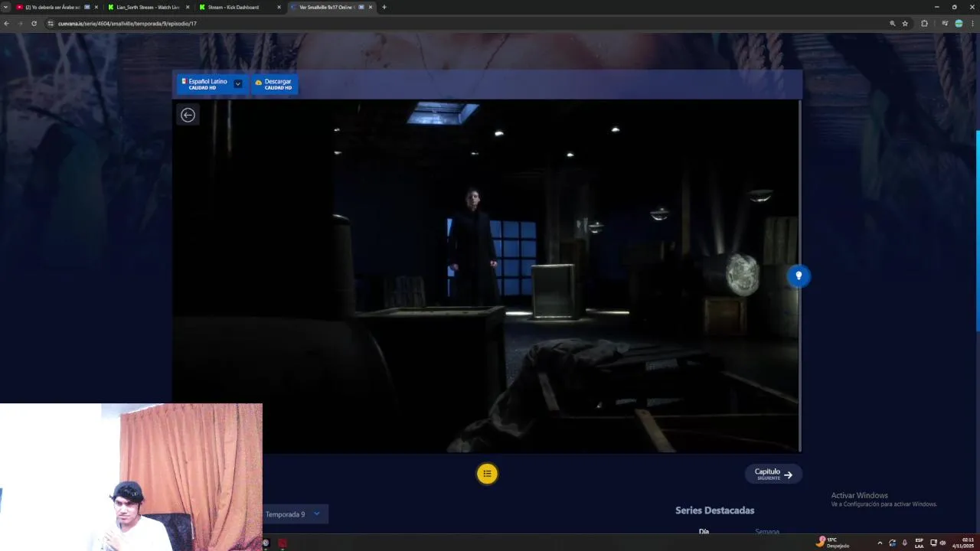Close the Stream - Kick Dashboard tab

279,7
